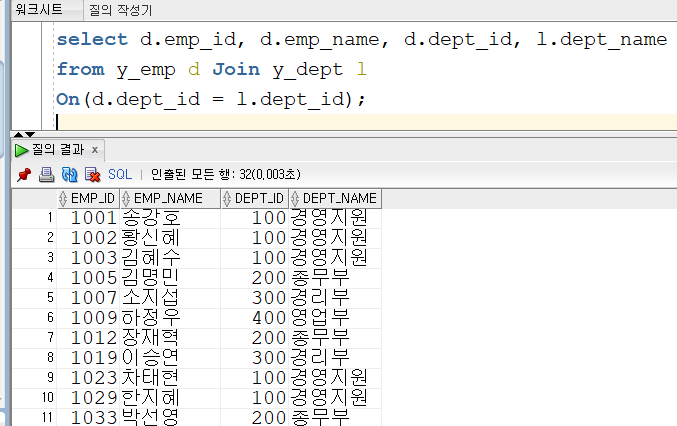Select 경리부 cell in row 5
This screenshot has height=426, width=677.
click(x=335, y=298)
